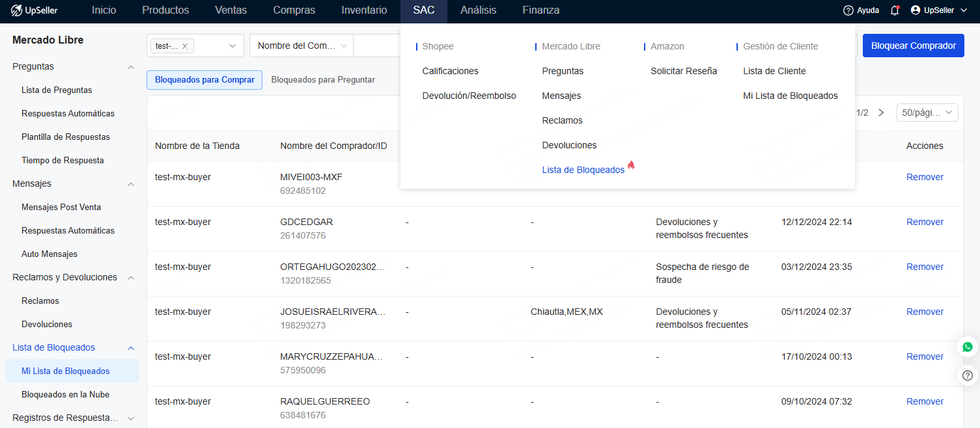The height and width of the screenshot is (428, 980).
Task: Remove buyer JOSUEISRAELRIVERA… from blocklist
Action: point(925,312)
